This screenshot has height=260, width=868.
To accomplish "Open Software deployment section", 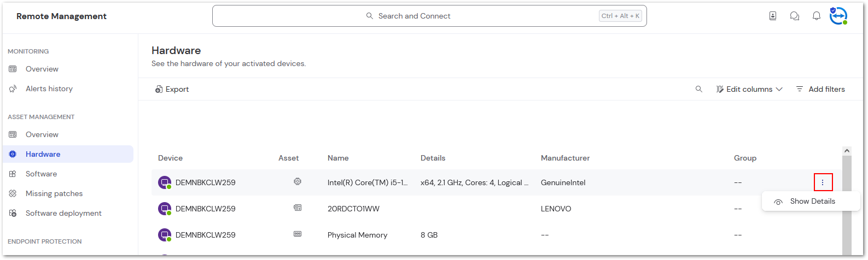I will (63, 213).
